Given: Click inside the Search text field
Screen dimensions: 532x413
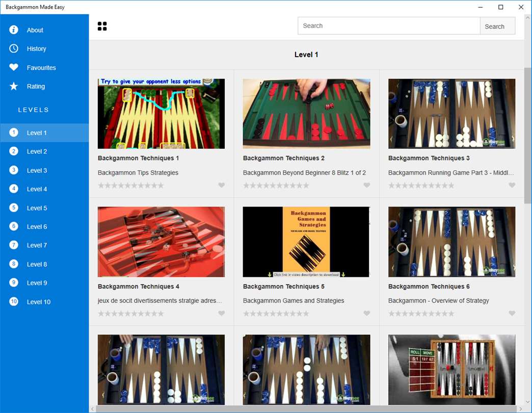Looking at the screenshot, I should click(389, 26).
